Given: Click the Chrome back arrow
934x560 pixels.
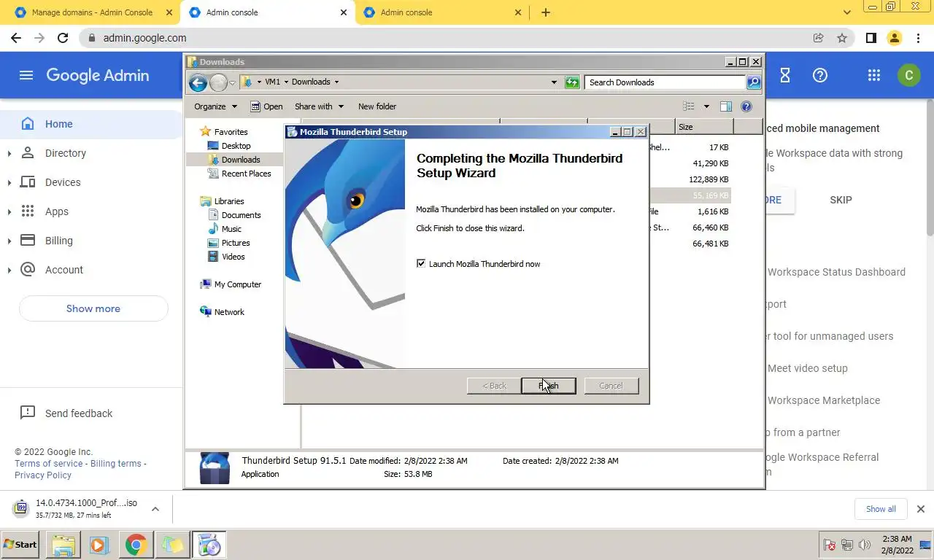Looking at the screenshot, I should 16,38.
